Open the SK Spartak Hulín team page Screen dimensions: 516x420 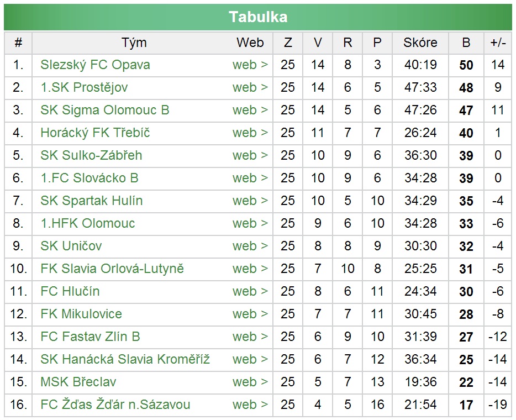[x=91, y=201]
